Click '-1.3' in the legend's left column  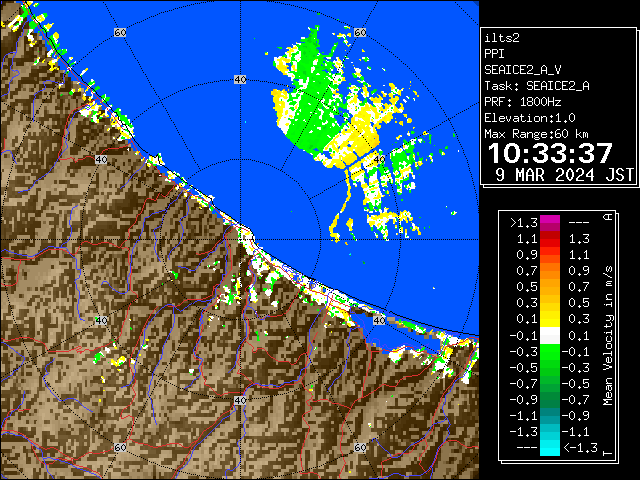(x=524, y=432)
